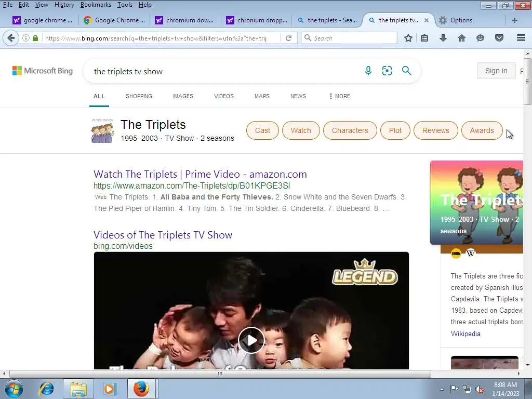Open the Bookmarks menu
Viewport: 532px width, 399px height.
click(96, 5)
